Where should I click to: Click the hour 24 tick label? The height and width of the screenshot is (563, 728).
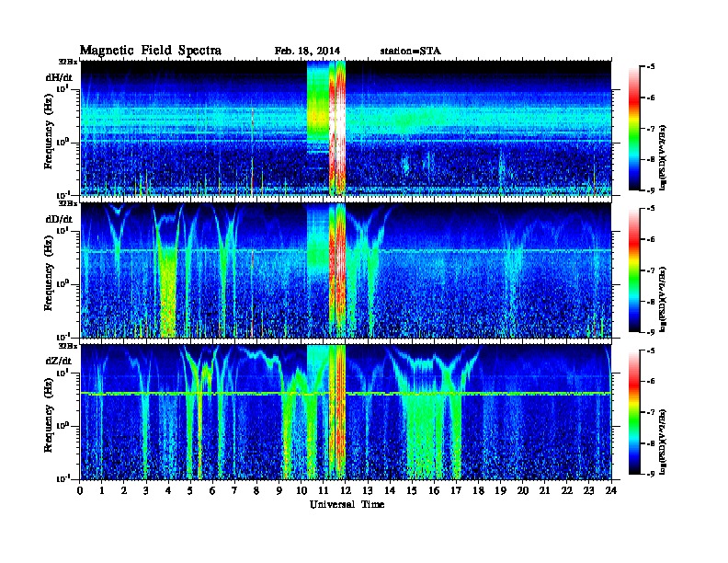(x=611, y=490)
